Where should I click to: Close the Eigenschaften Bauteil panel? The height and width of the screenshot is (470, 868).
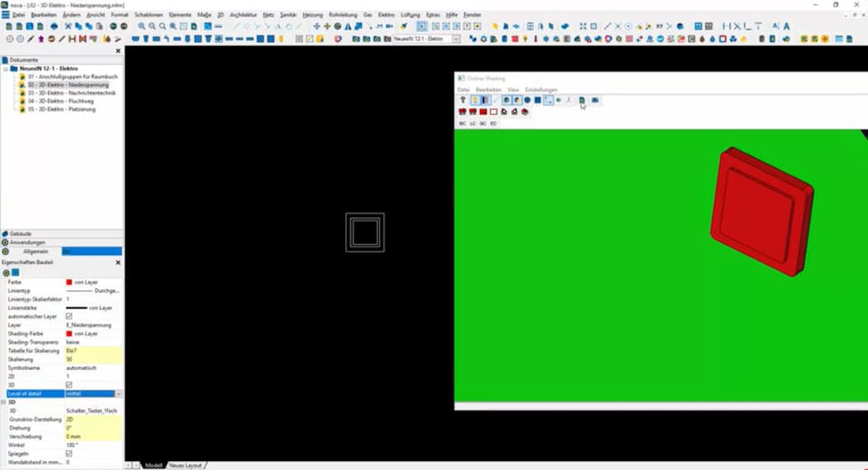118,262
